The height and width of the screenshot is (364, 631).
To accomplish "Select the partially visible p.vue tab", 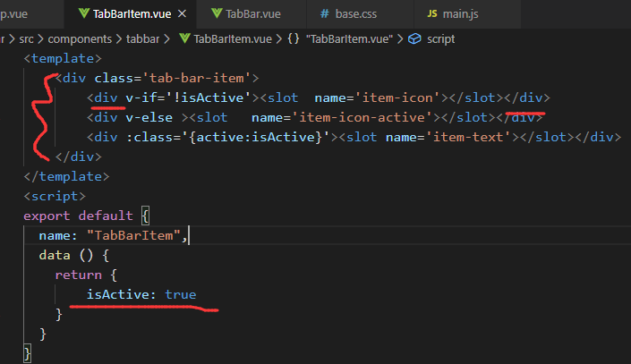I will click(20, 14).
